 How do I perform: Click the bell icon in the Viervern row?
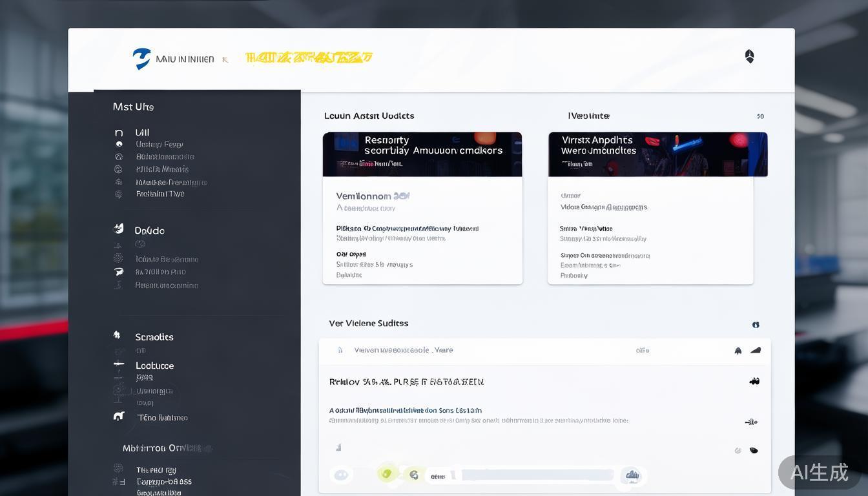[x=738, y=351]
